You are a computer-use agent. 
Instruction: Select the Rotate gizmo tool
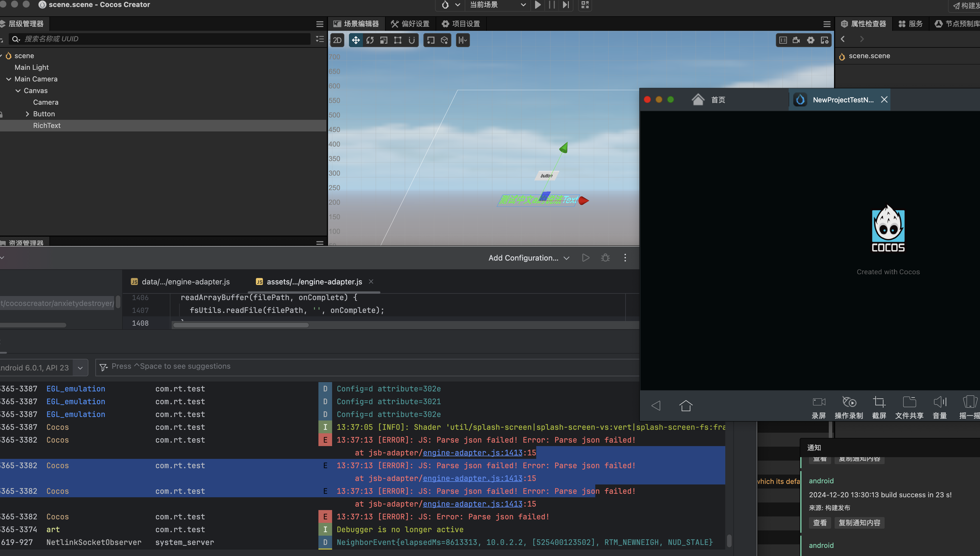[x=370, y=40]
